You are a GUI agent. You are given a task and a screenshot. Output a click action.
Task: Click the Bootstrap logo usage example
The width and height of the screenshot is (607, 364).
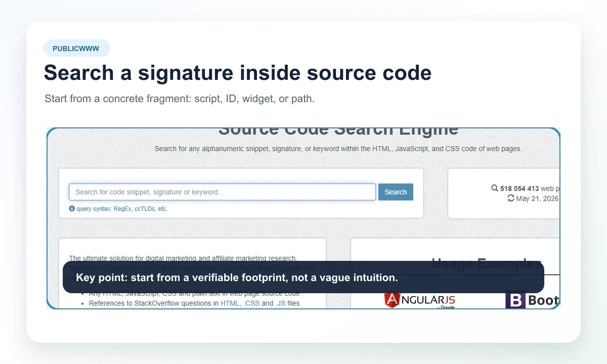click(532, 300)
